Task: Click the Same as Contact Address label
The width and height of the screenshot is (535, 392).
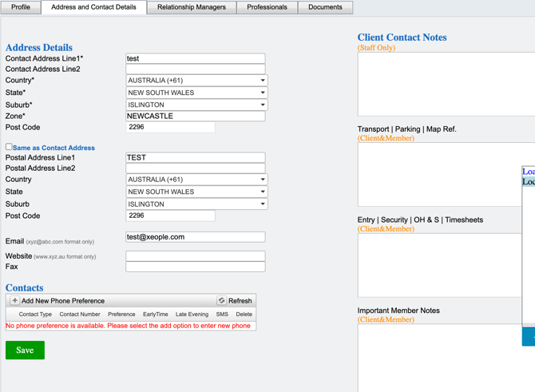Action: pos(54,148)
